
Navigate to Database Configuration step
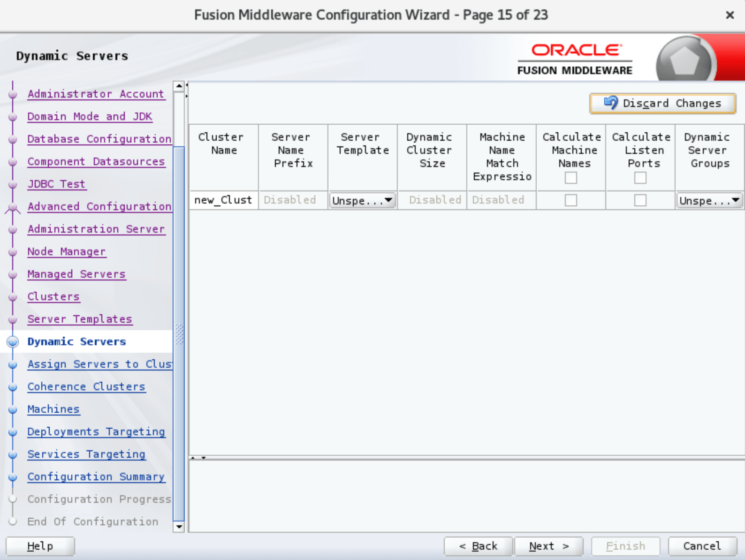point(99,139)
